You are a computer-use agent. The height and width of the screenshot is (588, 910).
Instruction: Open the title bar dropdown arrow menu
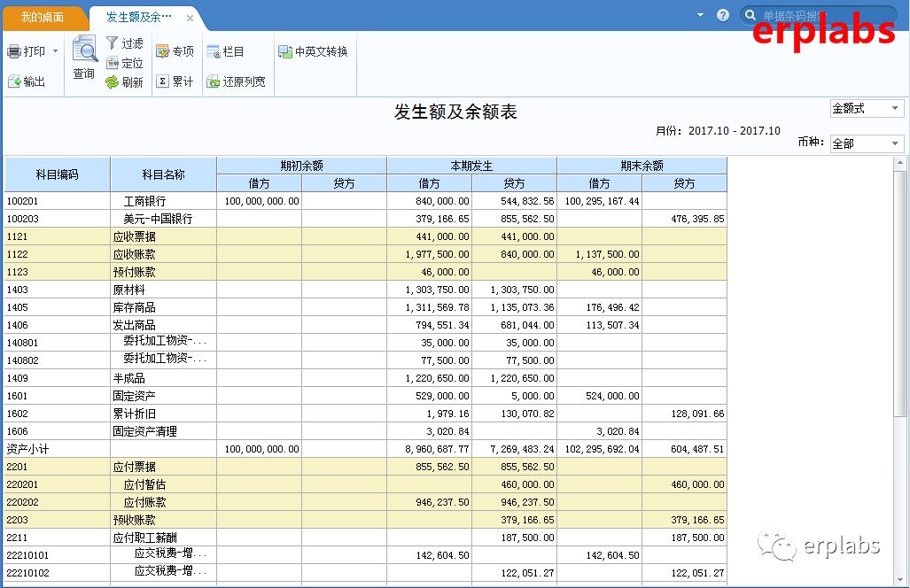701,15
